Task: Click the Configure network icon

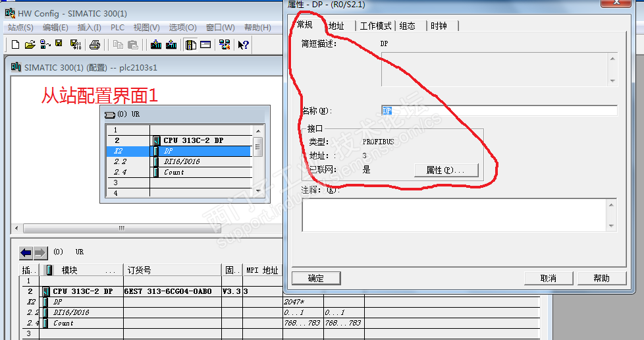Action: coord(225,44)
